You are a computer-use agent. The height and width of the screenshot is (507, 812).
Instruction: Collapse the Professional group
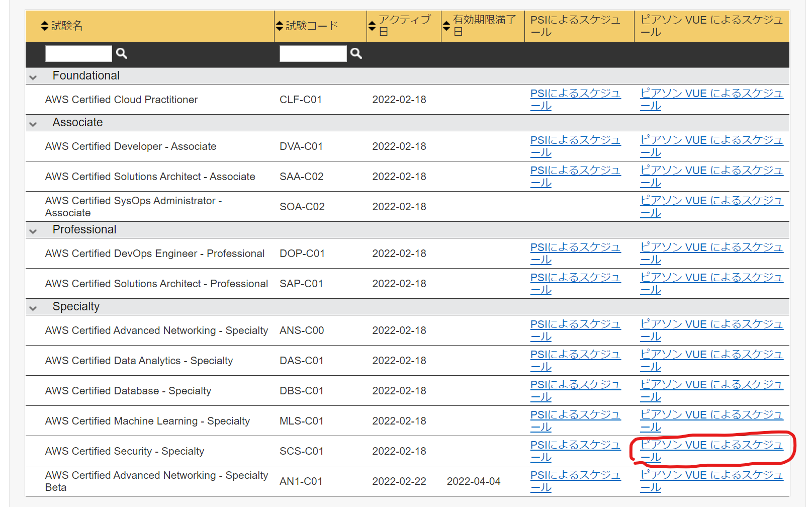(x=33, y=231)
